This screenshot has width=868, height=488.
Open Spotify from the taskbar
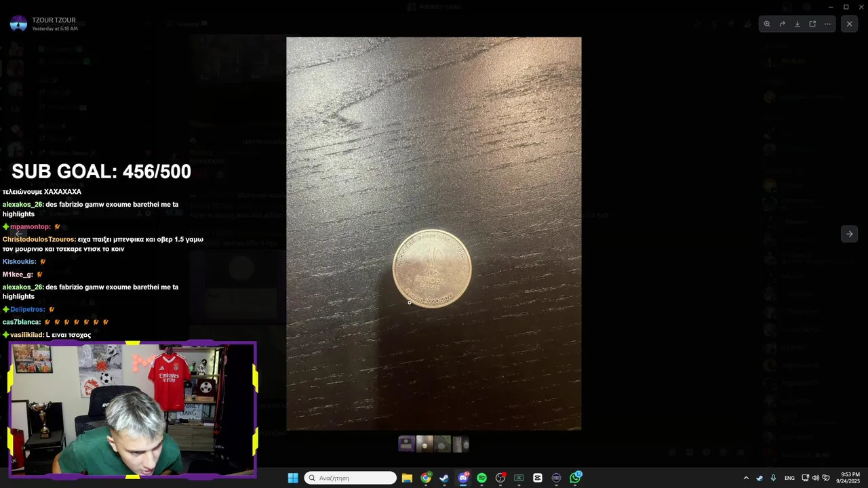pos(481,478)
